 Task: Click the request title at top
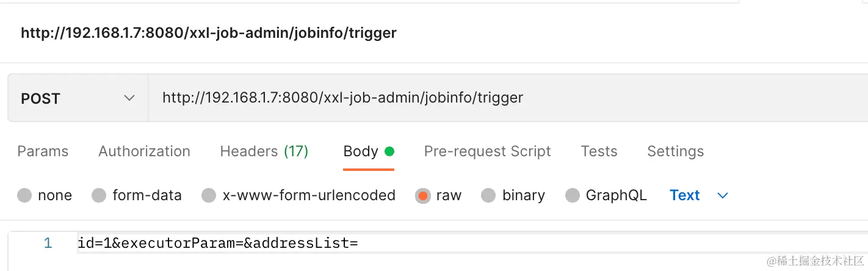209,33
